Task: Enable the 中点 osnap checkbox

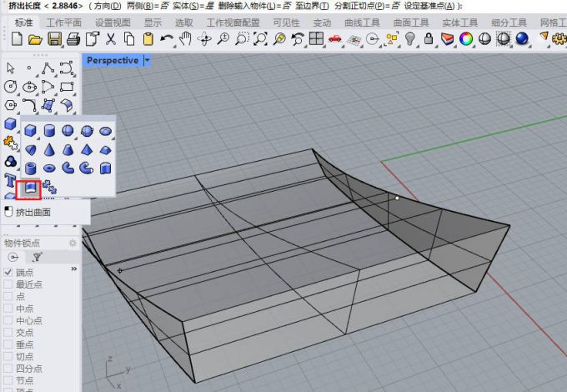Action: click(8, 309)
